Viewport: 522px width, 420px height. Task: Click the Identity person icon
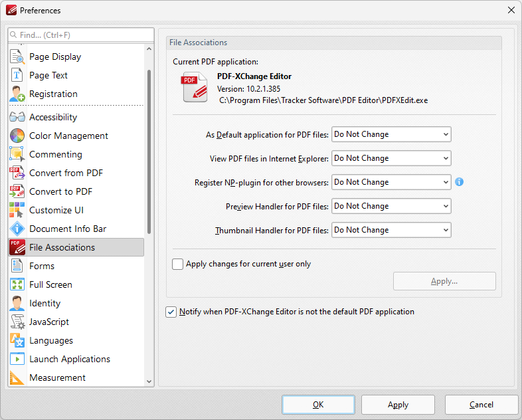17,304
